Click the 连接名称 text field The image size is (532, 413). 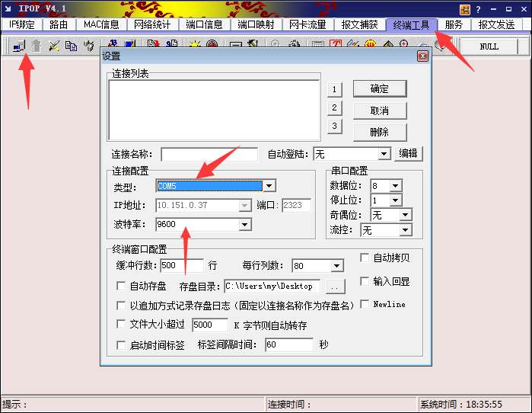[x=209, y=154]
